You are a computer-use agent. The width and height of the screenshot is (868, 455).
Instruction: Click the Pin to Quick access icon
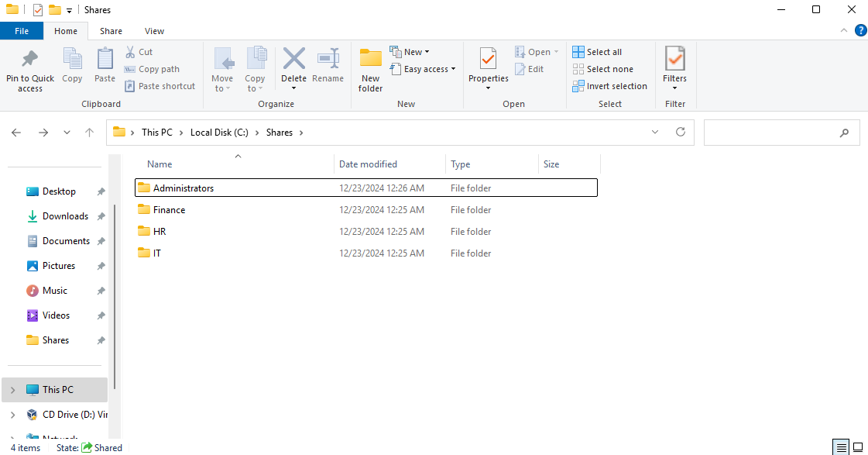pos(30,60)
